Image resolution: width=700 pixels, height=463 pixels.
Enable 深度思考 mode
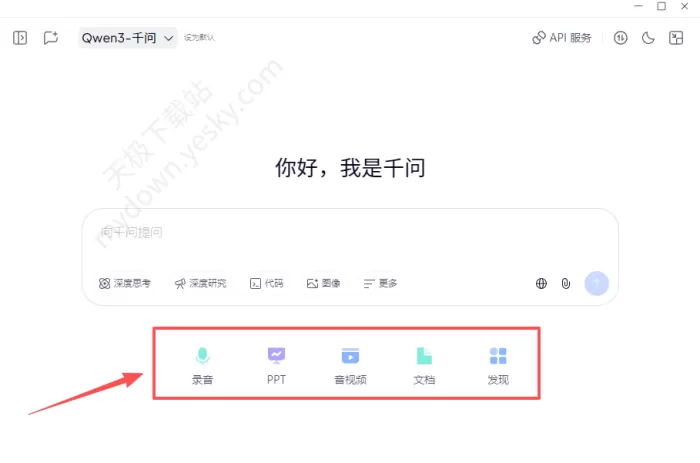(125, 284)
